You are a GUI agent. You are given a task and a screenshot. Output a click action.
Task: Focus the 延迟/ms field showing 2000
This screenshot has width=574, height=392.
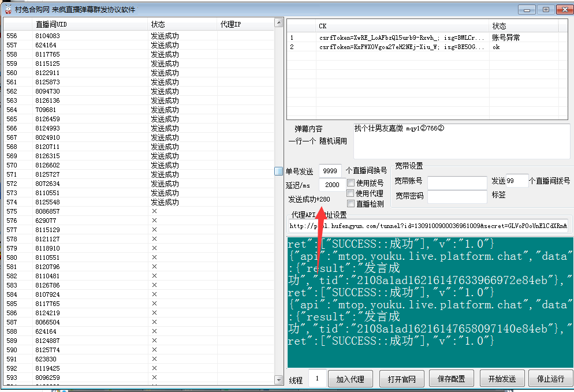(x=331, y=185)
